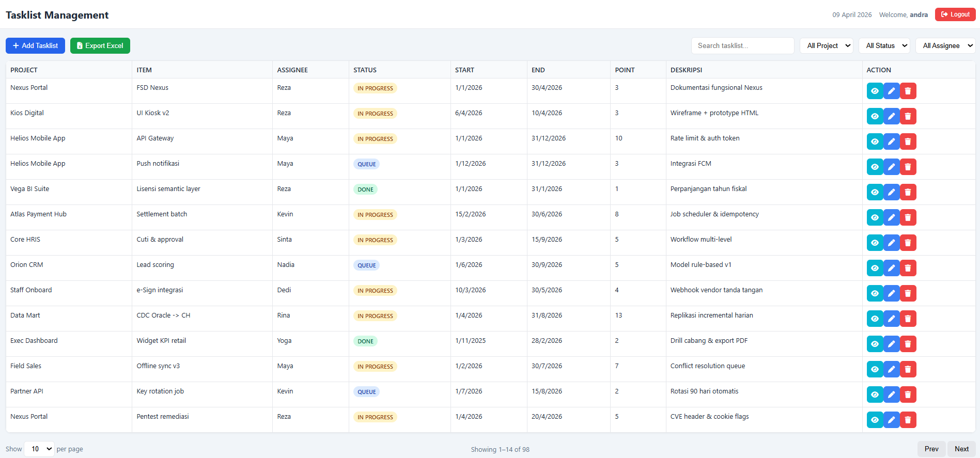Image resolution: width=980 pixels, height=458 pixels.
Task: Delete the FSD Nexus tasklist
Action: tap(908, 91)
